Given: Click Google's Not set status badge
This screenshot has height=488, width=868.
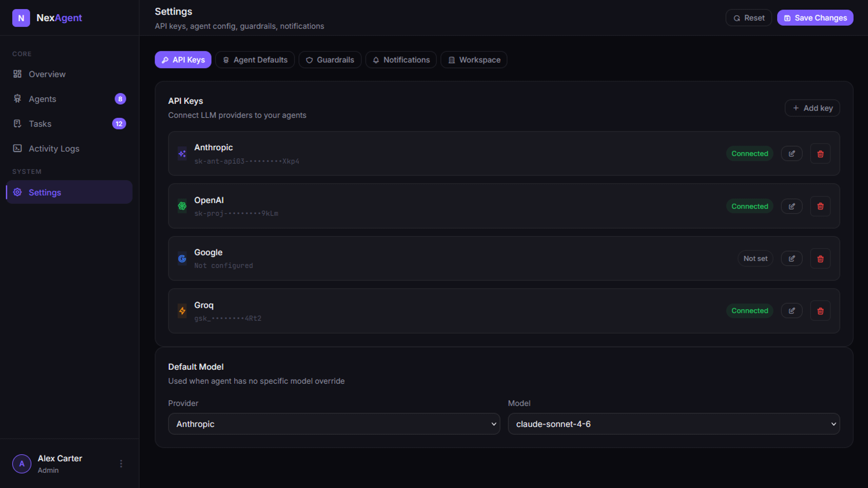Looking at the screenshot, I should coord(755,259).
